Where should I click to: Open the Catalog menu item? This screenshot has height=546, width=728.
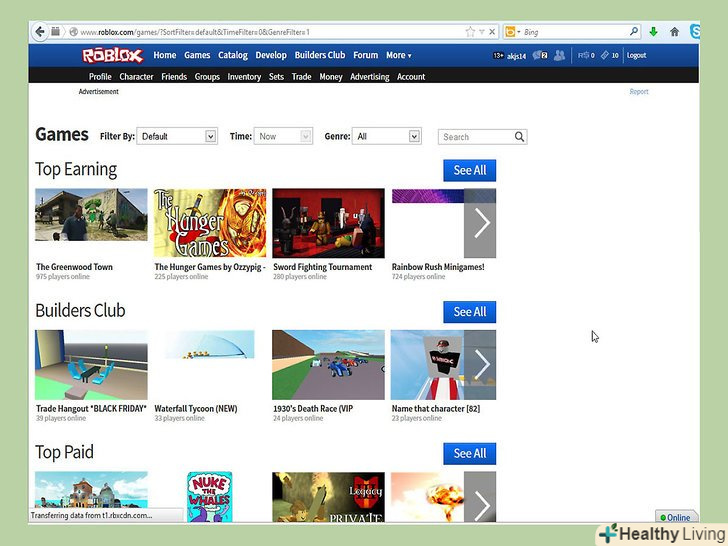pos(233,56)
